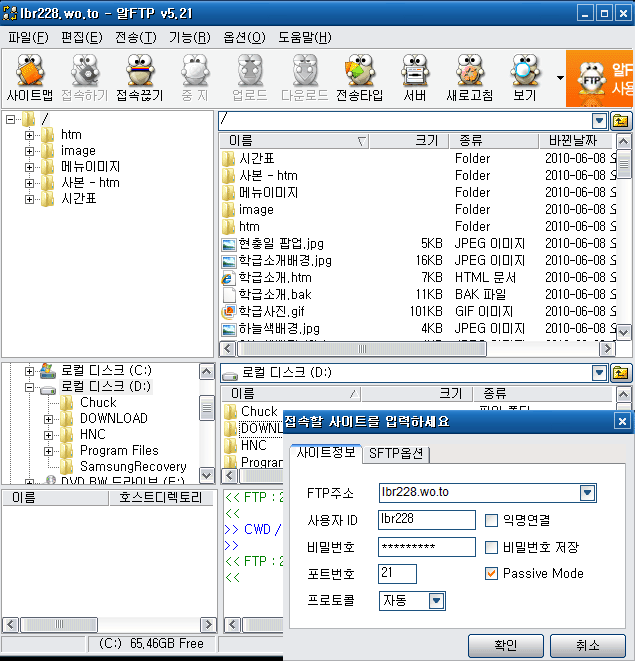Click the 새로고침 refresh toolbar icon
This screenshot has width=635, height=661.
pos(471,79)
